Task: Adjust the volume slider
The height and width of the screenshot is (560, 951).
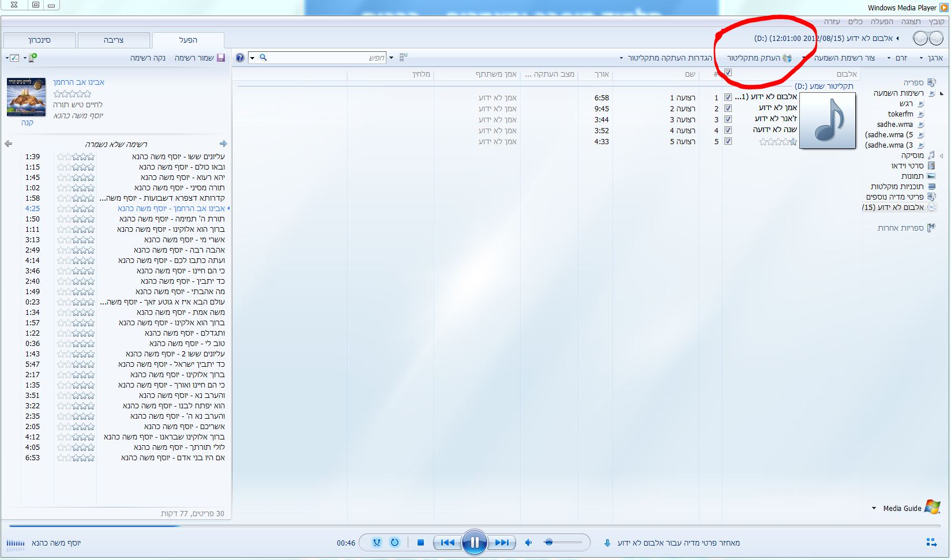Action: pos(562,543)
